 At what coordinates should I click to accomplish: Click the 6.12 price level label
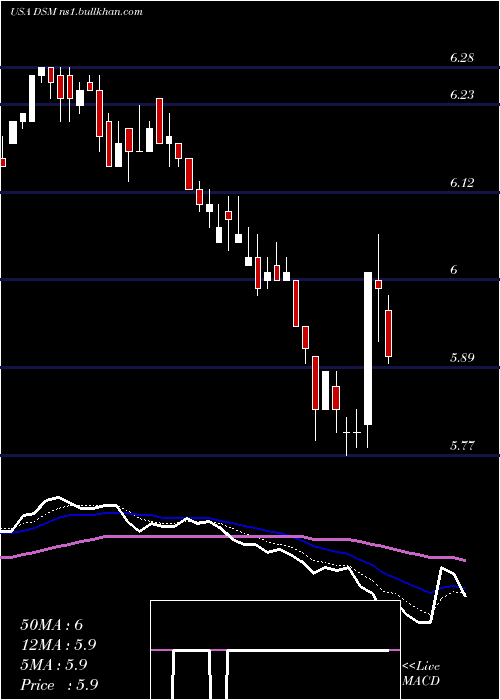click(462, 183)
